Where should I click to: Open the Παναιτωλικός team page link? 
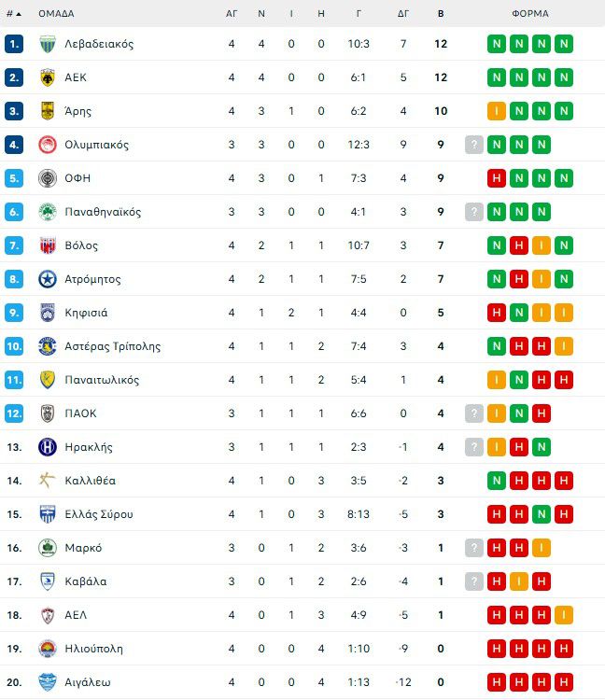(102, 380)
